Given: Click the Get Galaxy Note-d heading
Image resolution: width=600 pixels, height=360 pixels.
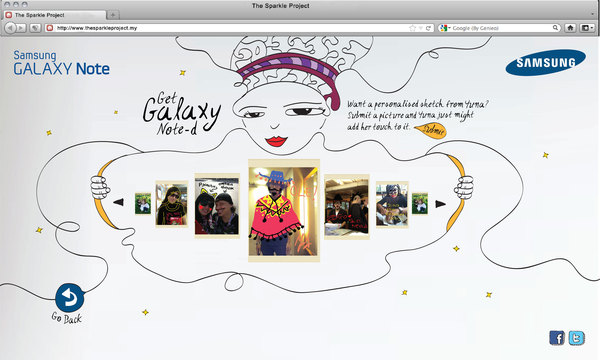Looking at the screenshot, I should click(x=182, y=114).
